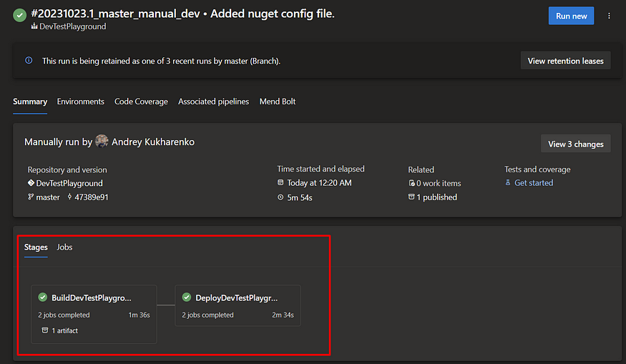This screenshot has height=364, width=626.
Task: Click the DevTestPlayground repository icon
Action: coord(31,183)
